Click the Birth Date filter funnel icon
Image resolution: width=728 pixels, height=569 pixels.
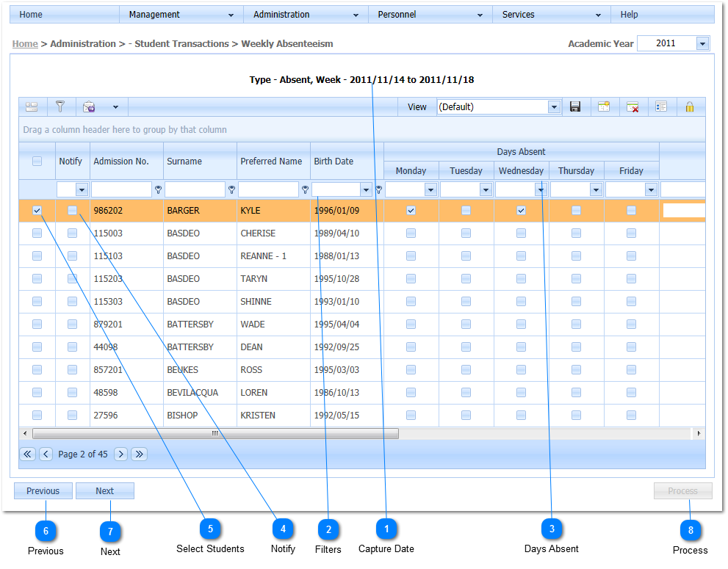pyautogui.click(x=378, y=190)
